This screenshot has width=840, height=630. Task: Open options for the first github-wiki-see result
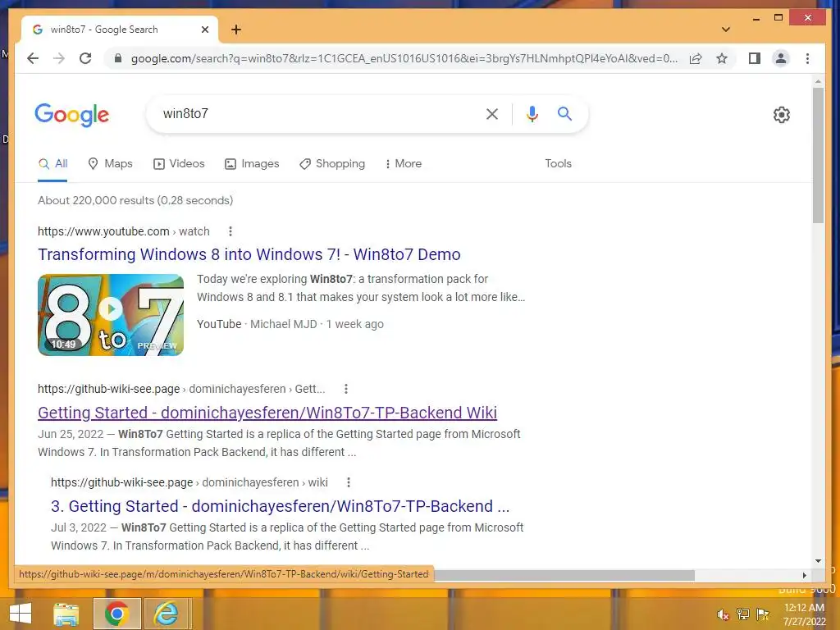point(346,389)
